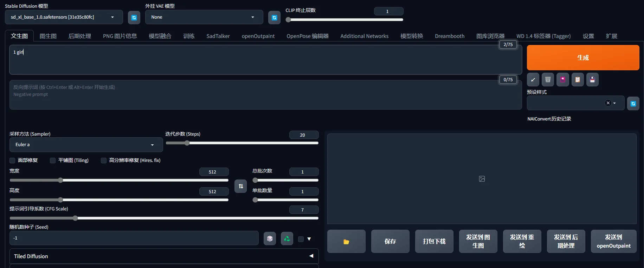This screenshot has height=268, width=644.
Task: Enable the Tiling checkbox
Action: tap(53, 161)
